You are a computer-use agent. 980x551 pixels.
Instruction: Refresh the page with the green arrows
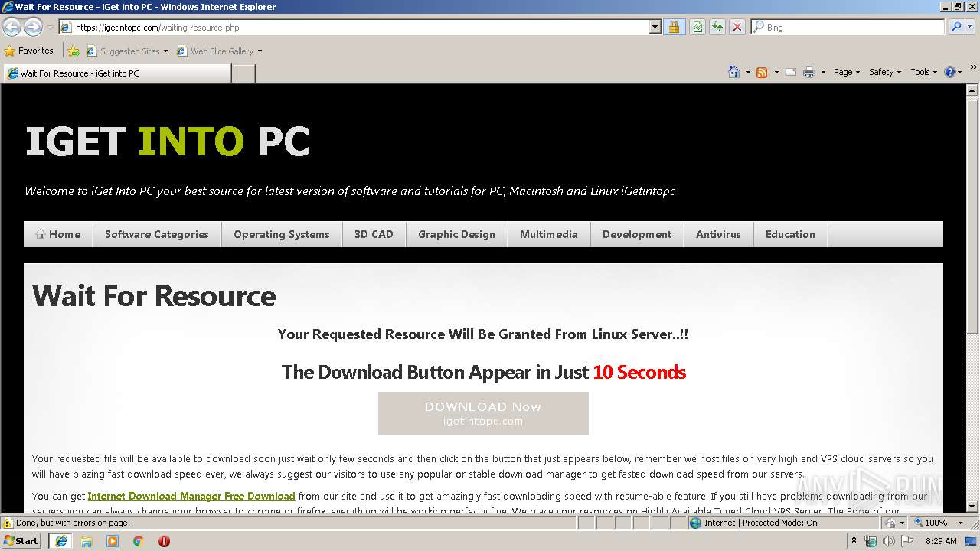click(717, 27)
